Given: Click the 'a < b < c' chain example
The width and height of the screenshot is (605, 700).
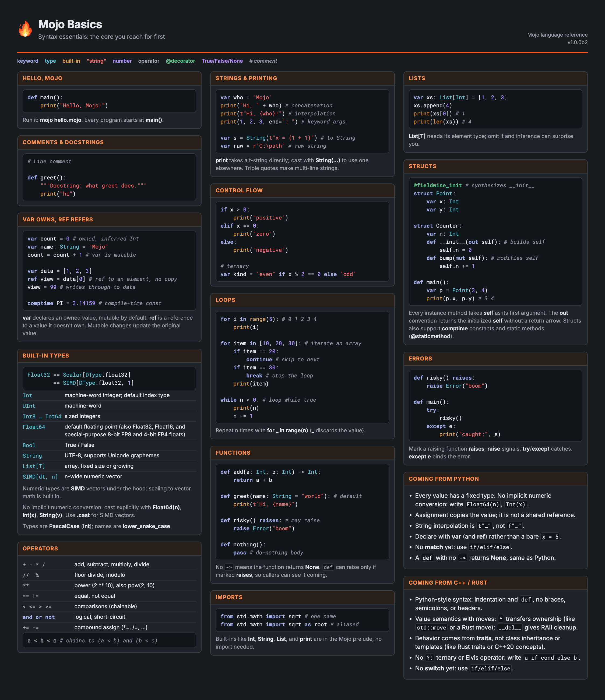Looking at the screenshot, I should tap(92, 641).
